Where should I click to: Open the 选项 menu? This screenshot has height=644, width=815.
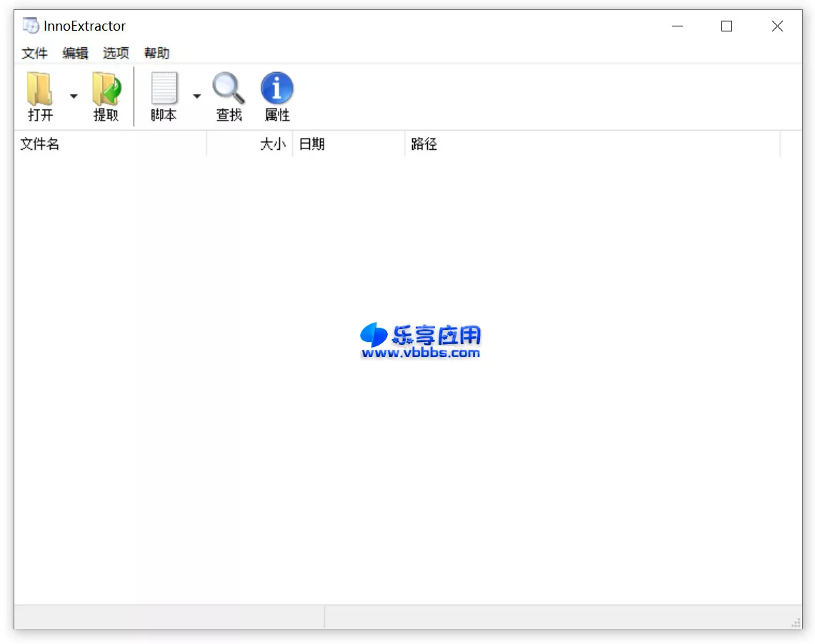tap(116, 52)
